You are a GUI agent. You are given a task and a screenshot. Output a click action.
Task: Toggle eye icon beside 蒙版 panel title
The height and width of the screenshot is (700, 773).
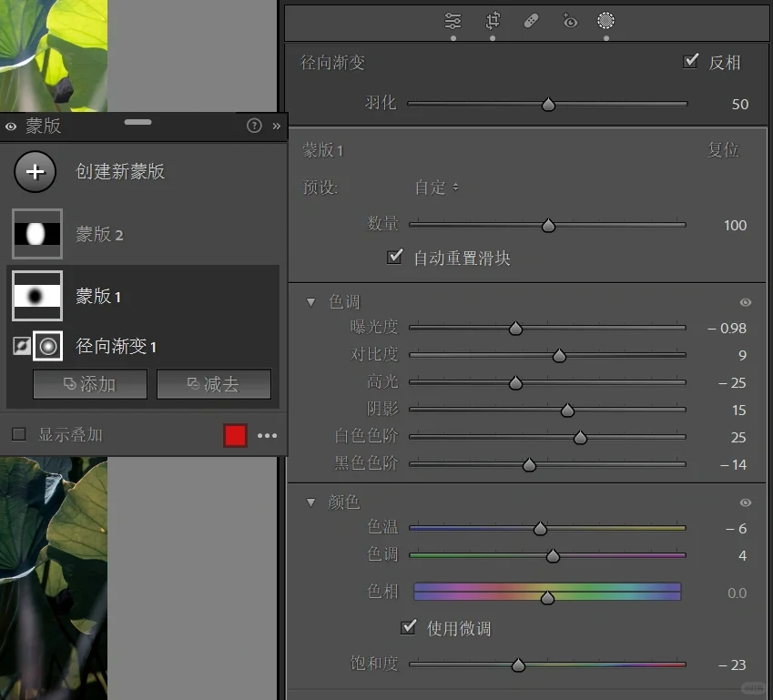pyautogui.click(x=11, y=127)
